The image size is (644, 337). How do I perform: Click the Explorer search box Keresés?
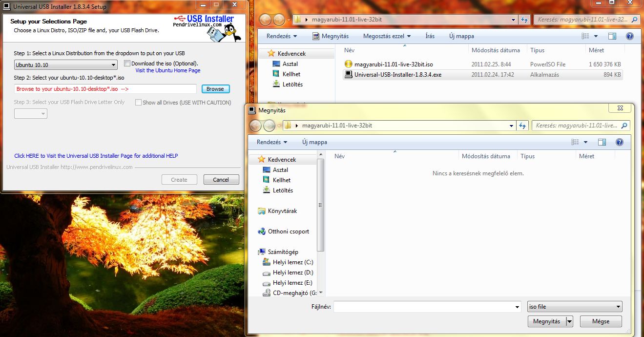point(586,20)
